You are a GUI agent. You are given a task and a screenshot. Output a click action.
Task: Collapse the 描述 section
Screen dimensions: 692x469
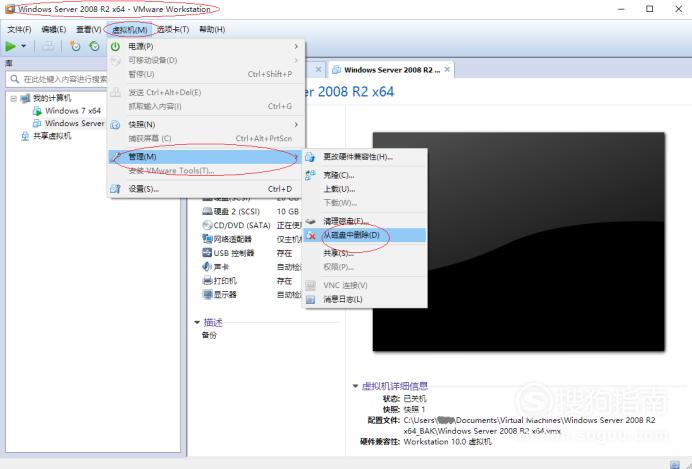pyautogui.click(x=197, y=323)
